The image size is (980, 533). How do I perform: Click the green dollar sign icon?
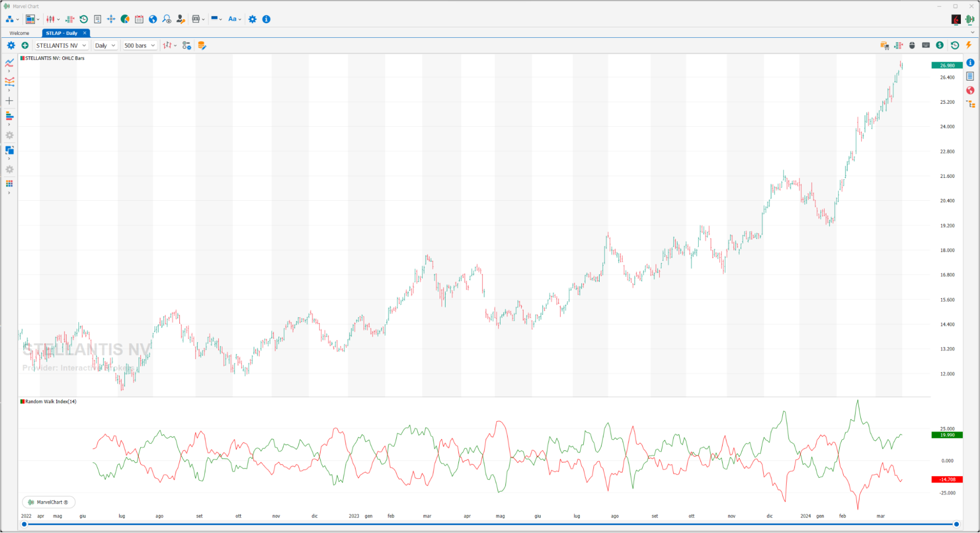pos(940,45)
